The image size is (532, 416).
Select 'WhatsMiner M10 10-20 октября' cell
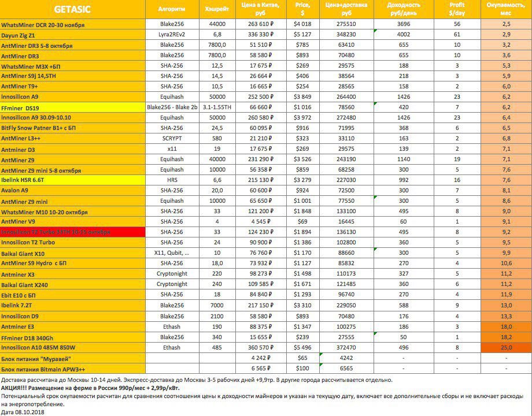click(73, 211)
